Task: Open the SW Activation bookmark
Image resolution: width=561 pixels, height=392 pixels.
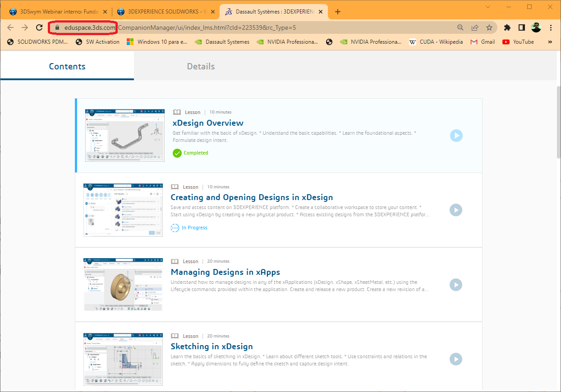Action: tap(97, 42)
